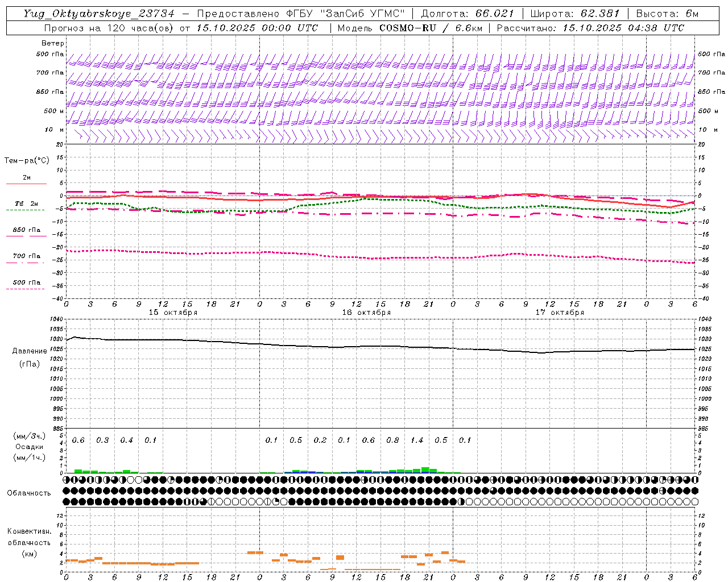Click the calculation time 15.10.2025 04:38 UTC
The height and width of the screenshot is (582, 728).
(x=623, y=28)
